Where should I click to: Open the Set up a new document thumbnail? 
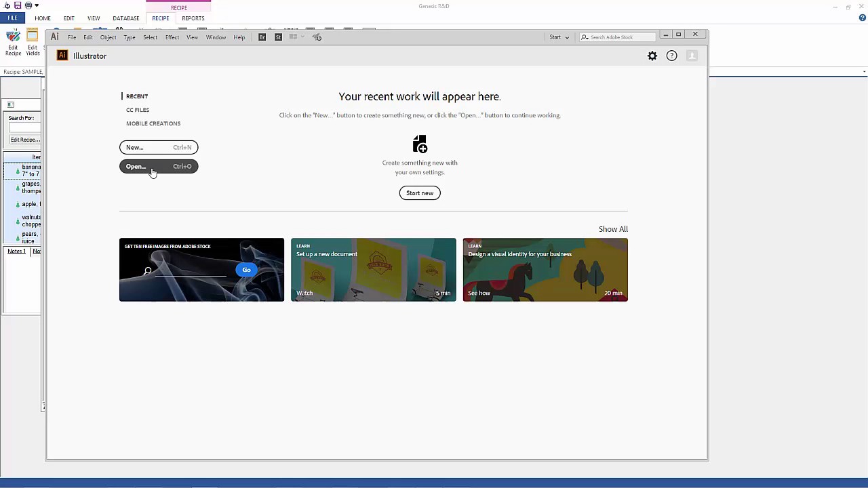374,270
